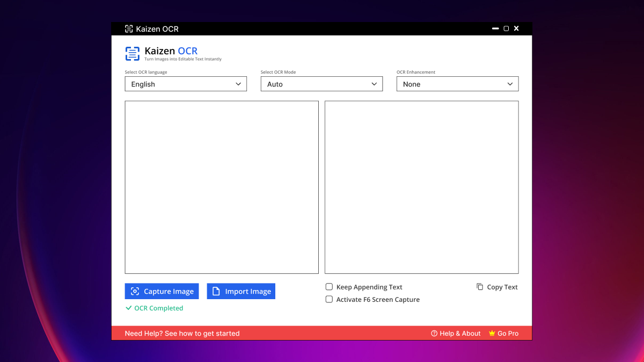644x362 pixels.
Task: Enable the Keep Appending Text checkbox
Action: pyautogui.click(x=330, y=287)
